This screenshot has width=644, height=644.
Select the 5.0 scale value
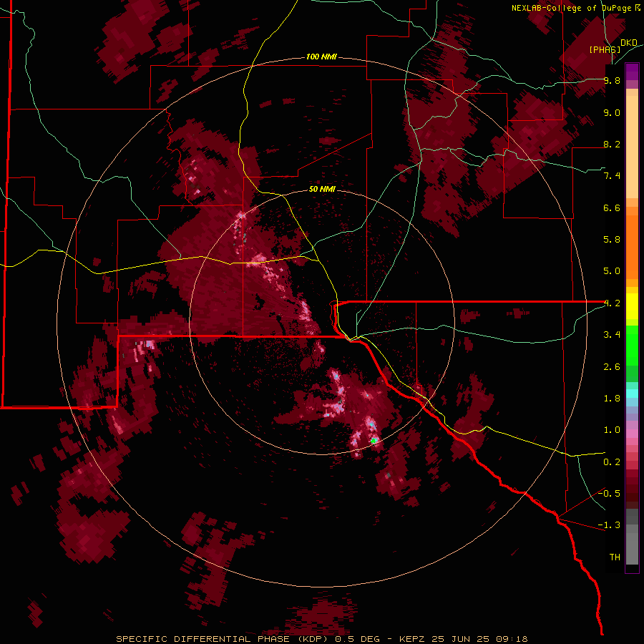coord(612,271)
